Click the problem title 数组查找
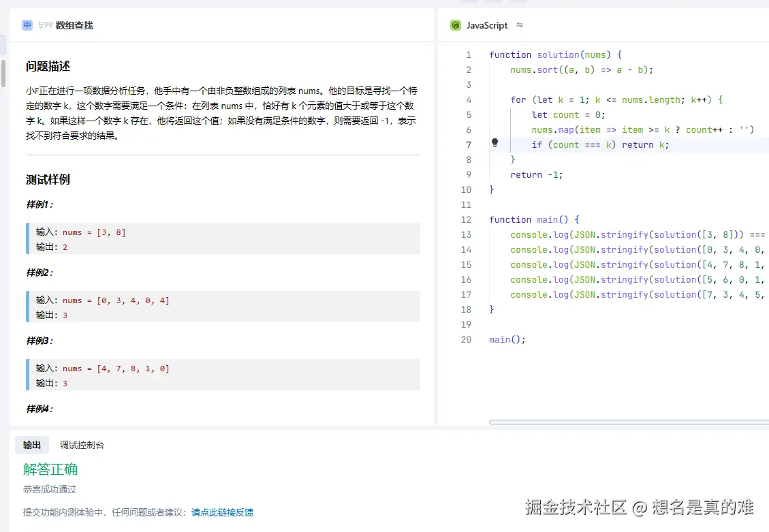This screenshot has height=532, width=769. click(x=75, y=25)
